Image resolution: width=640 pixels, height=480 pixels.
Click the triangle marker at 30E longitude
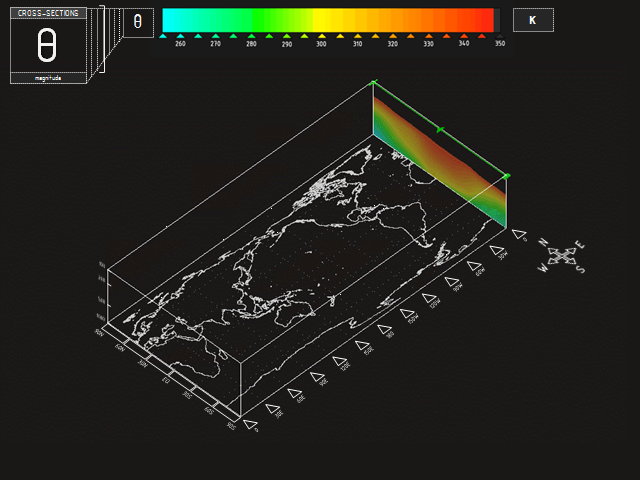(272, 407)
